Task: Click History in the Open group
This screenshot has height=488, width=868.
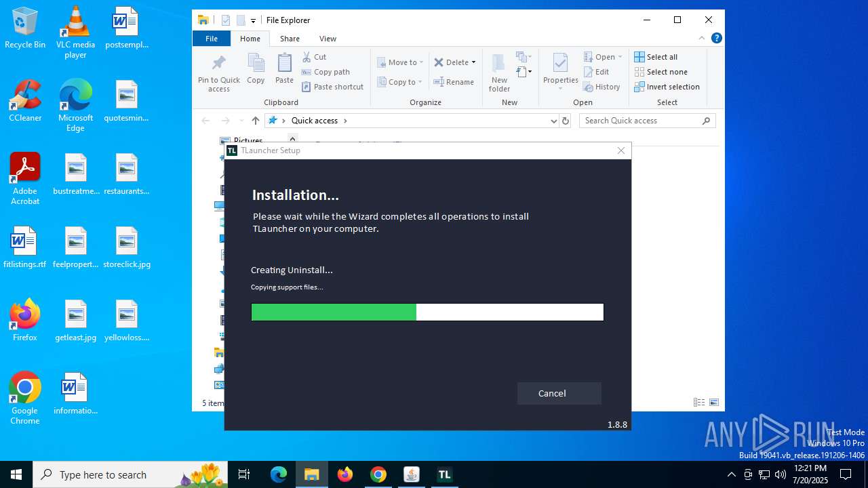Action: tap(601, 87)
